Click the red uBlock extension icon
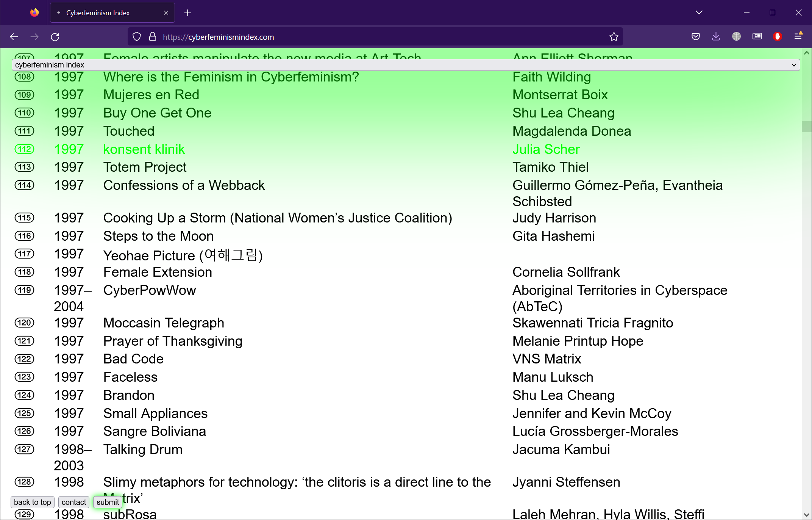 [777, 36]
